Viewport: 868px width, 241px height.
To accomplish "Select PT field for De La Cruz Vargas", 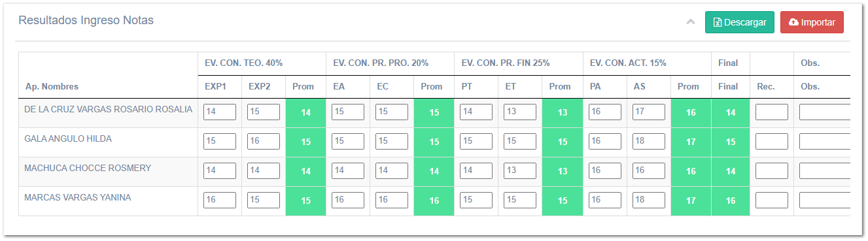I will (476, 112).
